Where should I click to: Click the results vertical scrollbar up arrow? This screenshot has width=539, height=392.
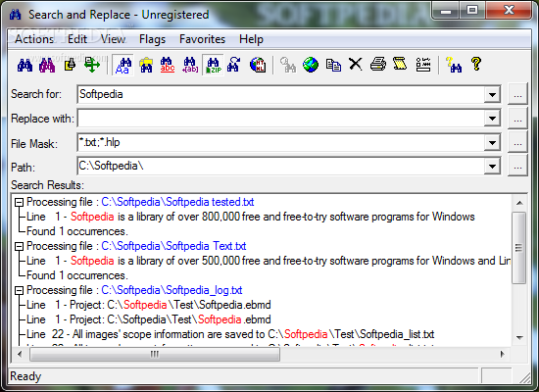coord(519,203)
